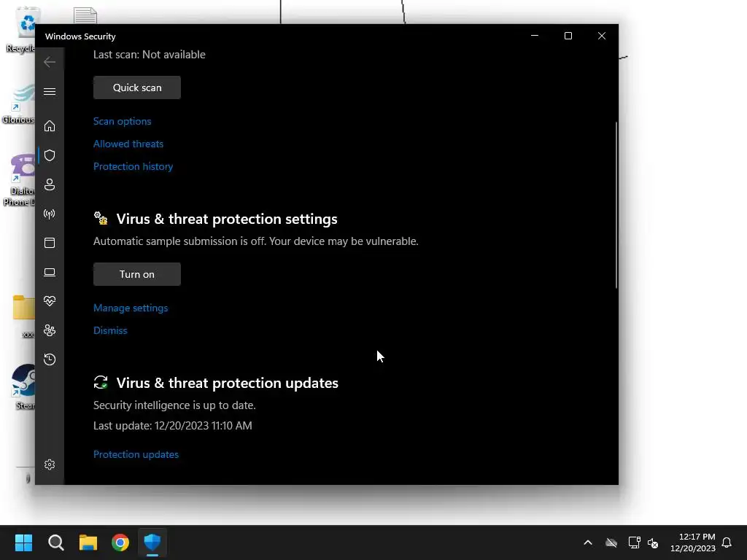
Task: Open the hamburger navigation menu
Action: point(50,91)
